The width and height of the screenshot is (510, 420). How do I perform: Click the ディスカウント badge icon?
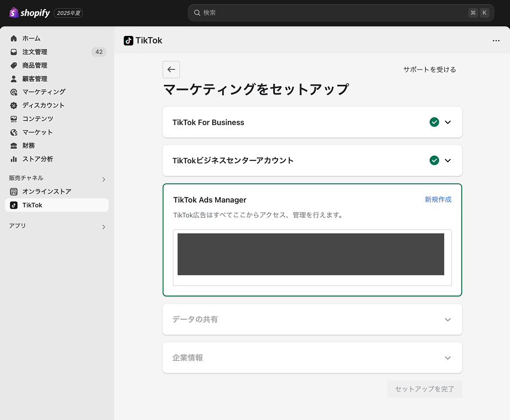pos(14,105)
